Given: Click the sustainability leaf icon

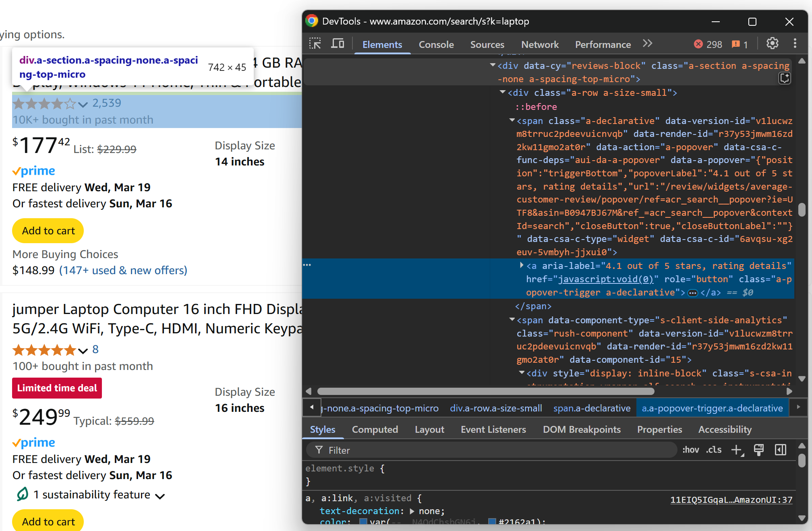Looking at the screenshot, I should [23, 494].
